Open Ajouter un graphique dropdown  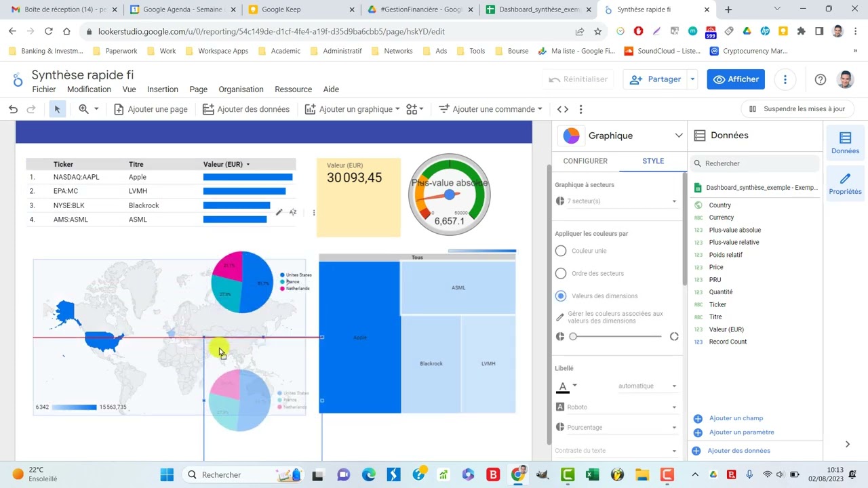353,109
